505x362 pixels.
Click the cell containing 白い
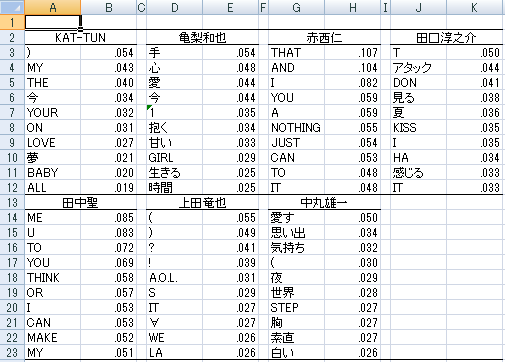click(x=296, y=352)
